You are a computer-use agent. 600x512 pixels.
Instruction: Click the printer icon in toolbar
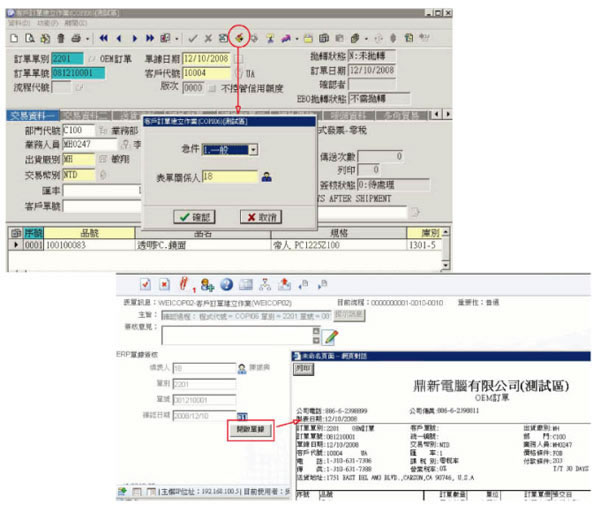coord(74,38)
